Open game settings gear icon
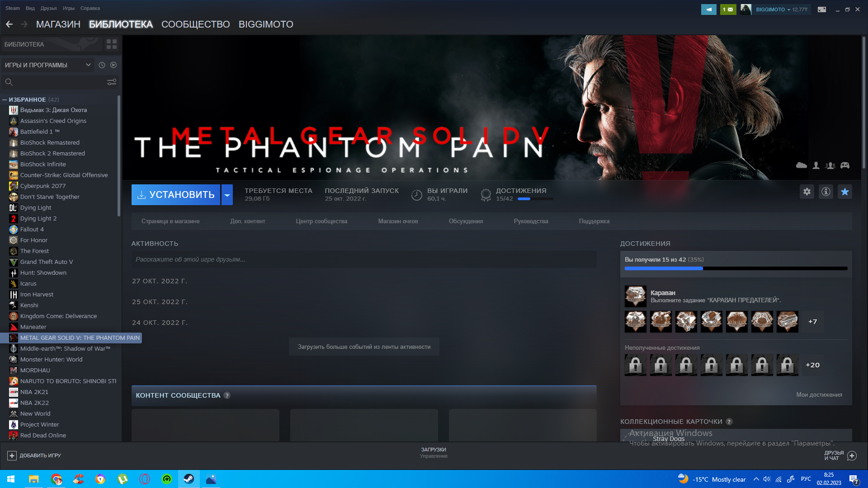 point(807,192)
